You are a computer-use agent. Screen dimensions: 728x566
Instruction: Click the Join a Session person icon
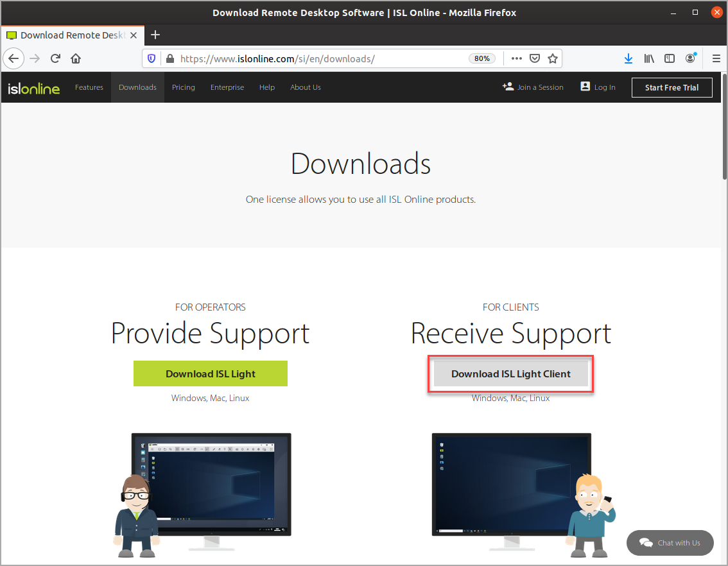[507, 87]
